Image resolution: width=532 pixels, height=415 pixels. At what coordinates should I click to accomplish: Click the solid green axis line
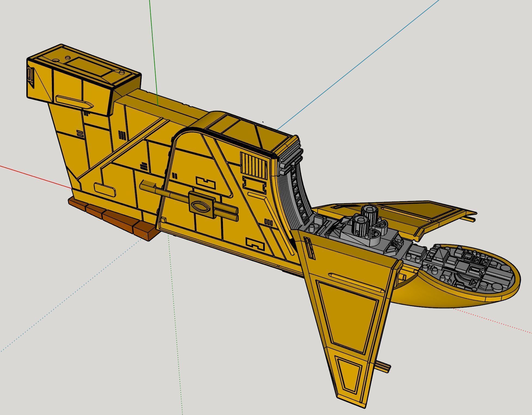(x=154, y=53)
